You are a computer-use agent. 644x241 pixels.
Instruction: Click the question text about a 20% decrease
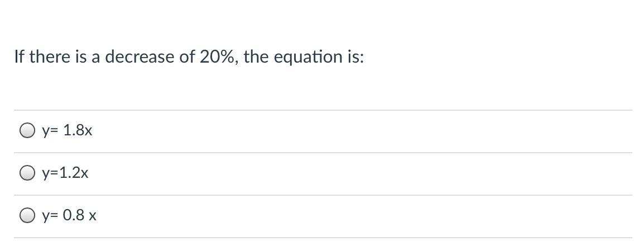(189, 56)
